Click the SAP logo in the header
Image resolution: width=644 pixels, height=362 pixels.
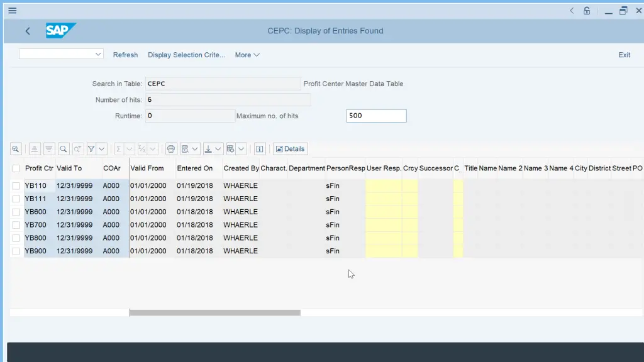click(x=60, y=30)
